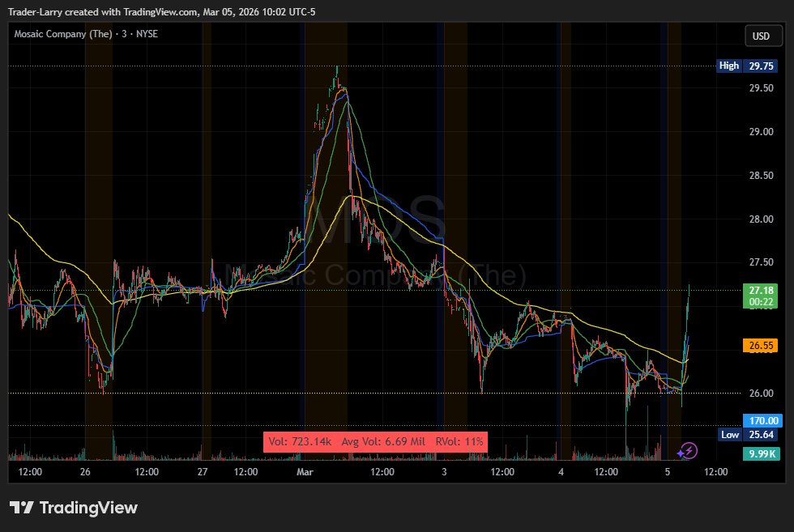Screen dimensions: 794x532
Task: Click the 26 date on time axis
Action: click(85, 472)
